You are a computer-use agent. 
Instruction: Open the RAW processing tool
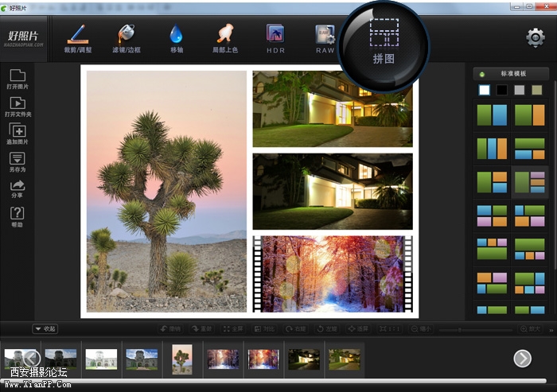coord(325,38)
